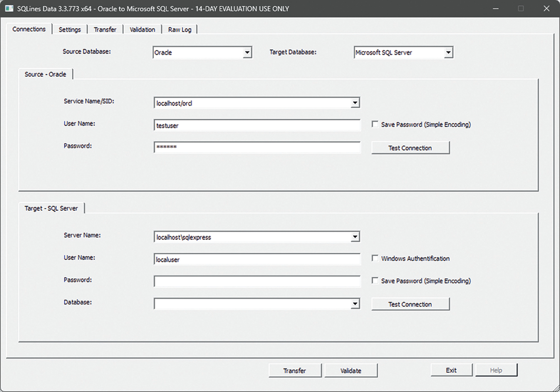Enable Save Password for Oracle source

click(x=375, y=124)
